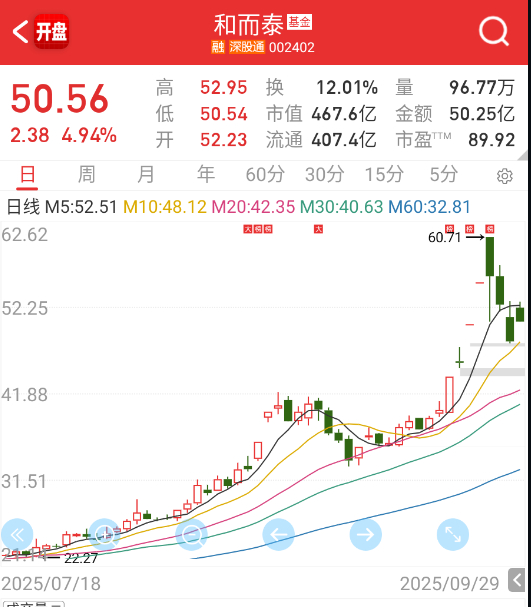Tap the open price 52.23
531x607 pixels.
[223, 140]
